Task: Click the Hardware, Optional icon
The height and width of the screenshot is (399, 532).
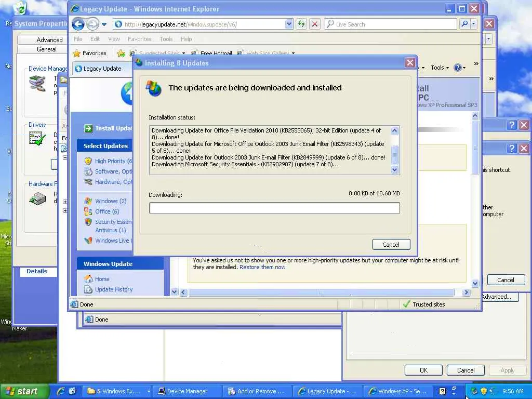Action: coord(88,182)
